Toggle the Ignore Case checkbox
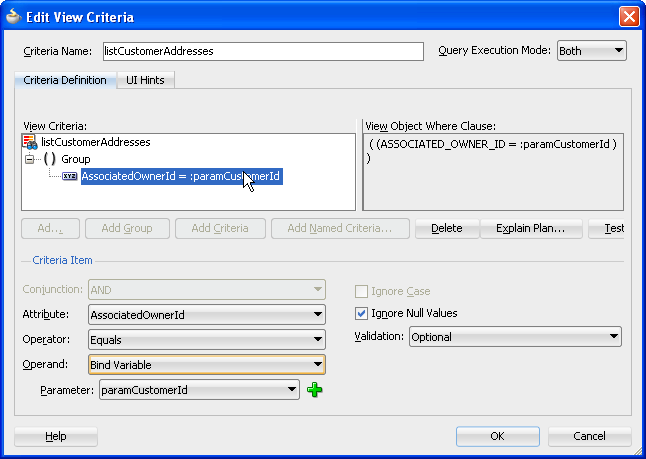This screenshot has width=646, height=459. pos(361,291)
